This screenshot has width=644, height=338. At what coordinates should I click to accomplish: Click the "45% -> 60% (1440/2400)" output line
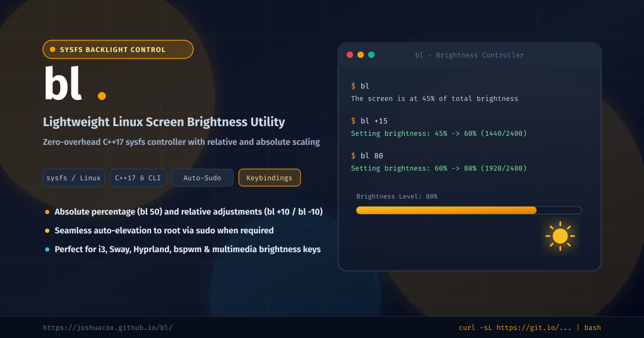click(x=439, y=133)
